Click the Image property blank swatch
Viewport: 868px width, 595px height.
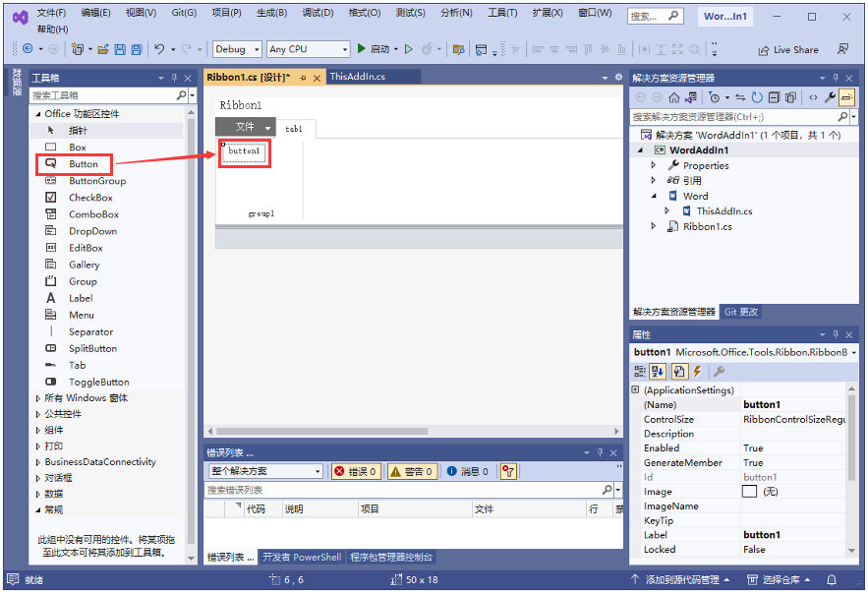tap(749, 492)
